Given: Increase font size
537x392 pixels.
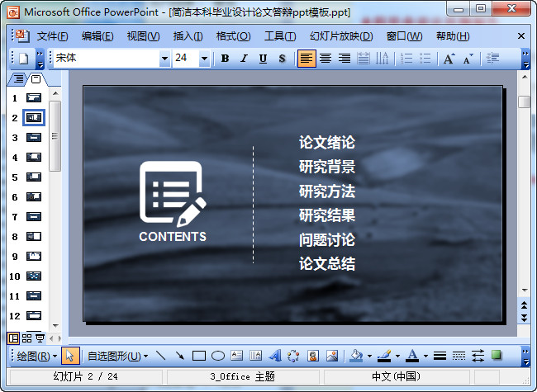Looking at the screenshot, I should (449, 59).
